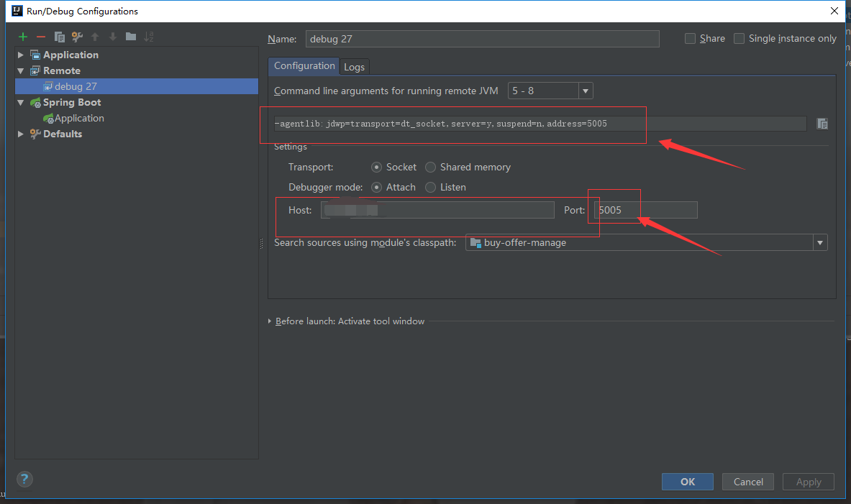Select the top-level Application tree label
851x504 pixels.
70,55
